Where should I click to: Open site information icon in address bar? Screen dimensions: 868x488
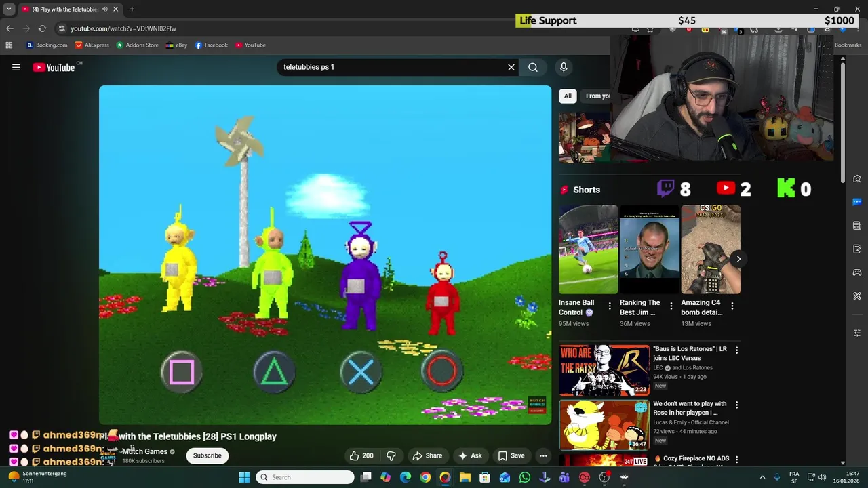click(62, 28)
